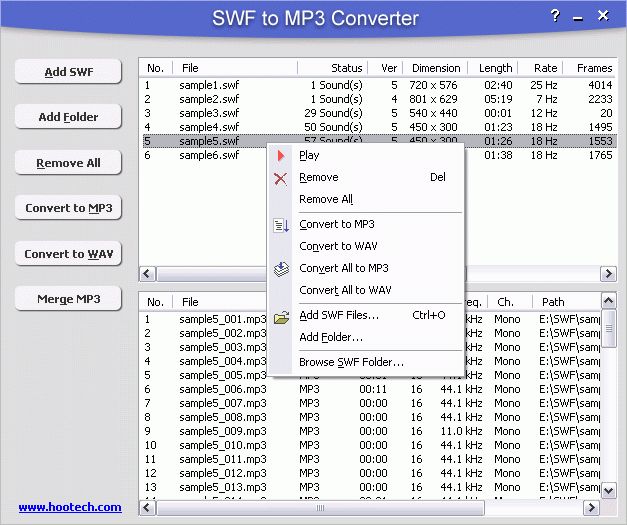Click the Add Folder sidebar button

click(68, 117)
